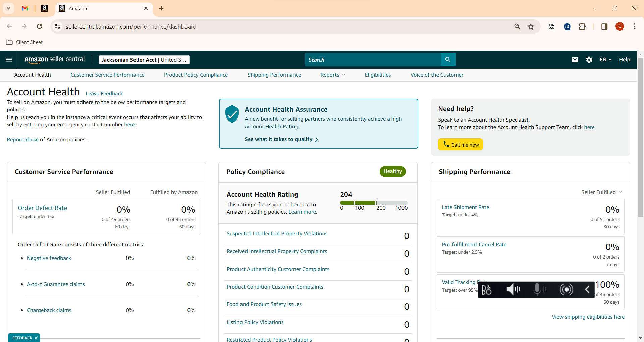Click into the Seller Central search field
Screen dimensions: 644x342
(373, 60)
